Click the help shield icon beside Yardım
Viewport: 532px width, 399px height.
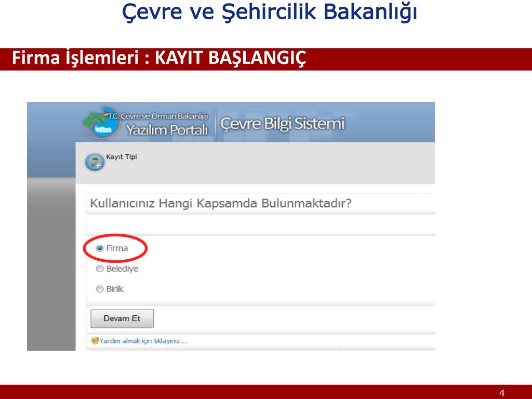pos(95,340)
